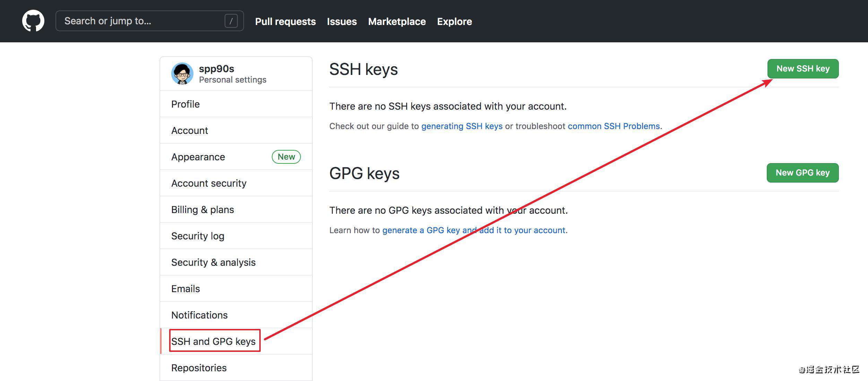Viewport: 868px width, 381px height.
Task: Click 'There are no GPG keys' message
Action: click(449, 210)
